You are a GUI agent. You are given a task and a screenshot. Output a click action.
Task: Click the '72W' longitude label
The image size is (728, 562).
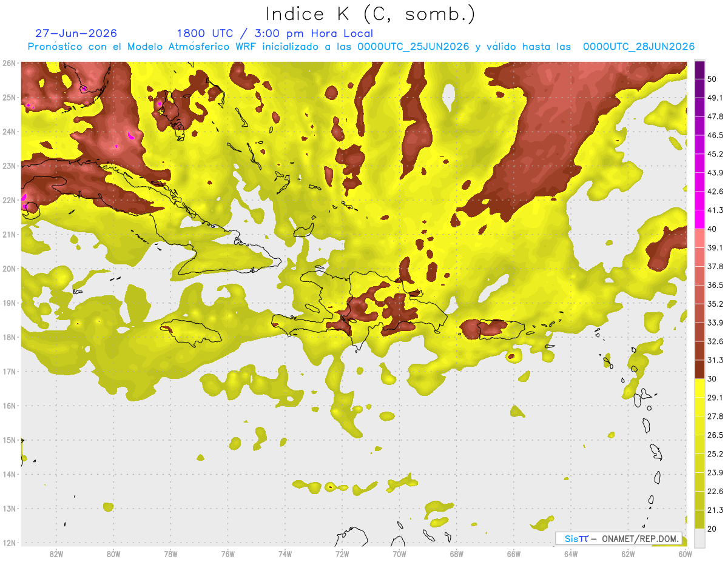click(x=342, y=554)
